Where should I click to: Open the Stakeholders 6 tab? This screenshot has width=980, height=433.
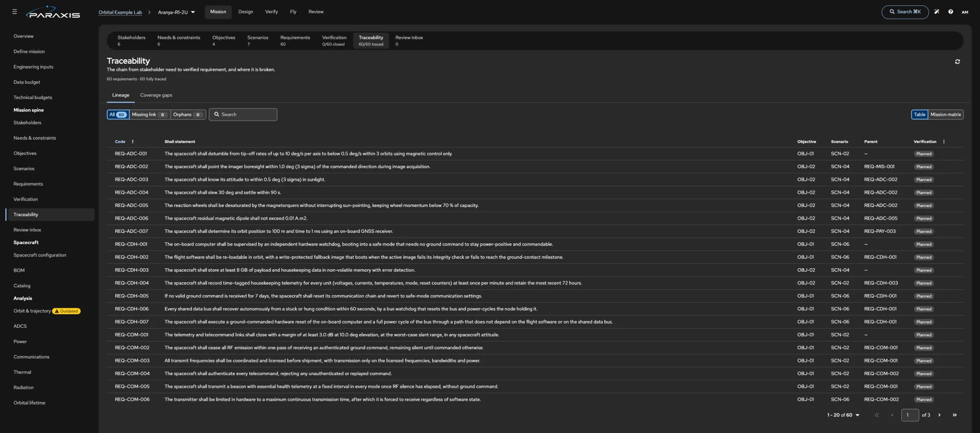pyautogui.click(x=131, y=41)
